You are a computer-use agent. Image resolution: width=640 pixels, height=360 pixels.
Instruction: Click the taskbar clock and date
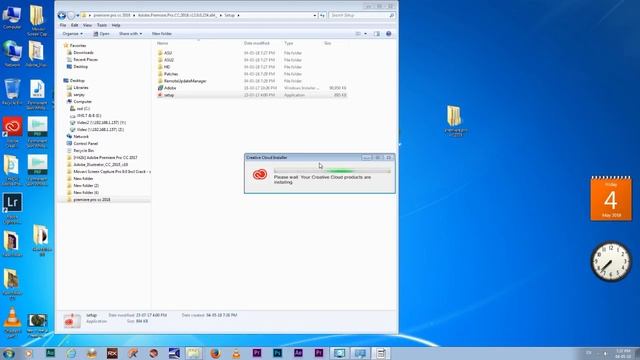pos(623,353)
